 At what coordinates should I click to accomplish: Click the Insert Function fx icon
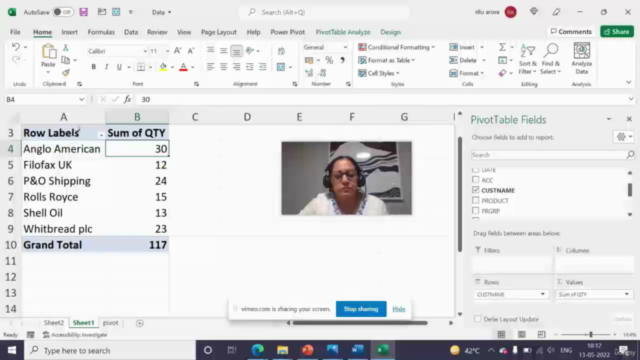(127, 99)
